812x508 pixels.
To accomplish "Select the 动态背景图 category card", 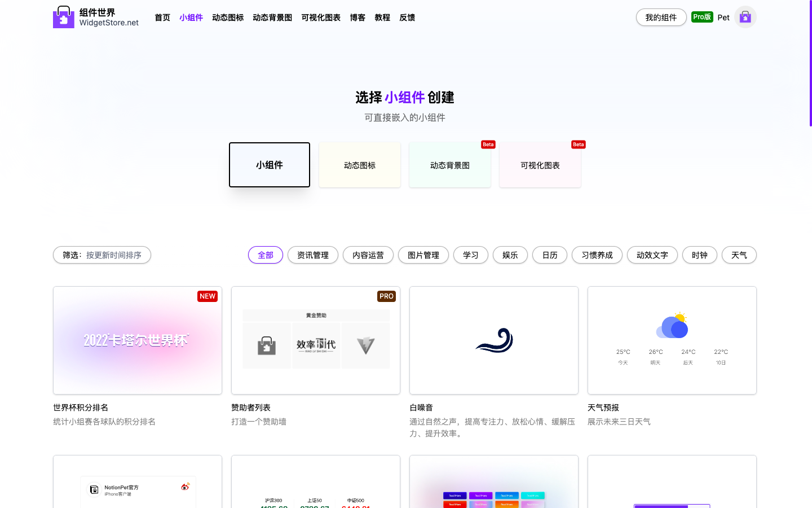I will [450, 165].
